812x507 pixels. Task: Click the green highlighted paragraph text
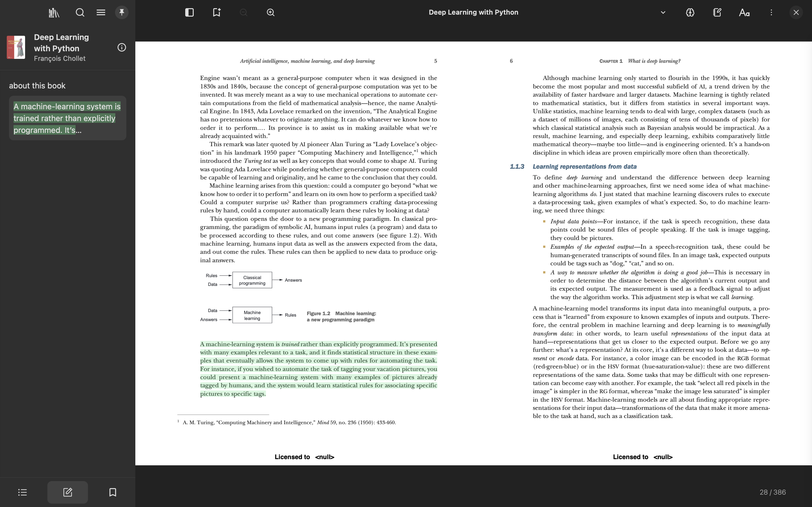(x=318, y=369)
